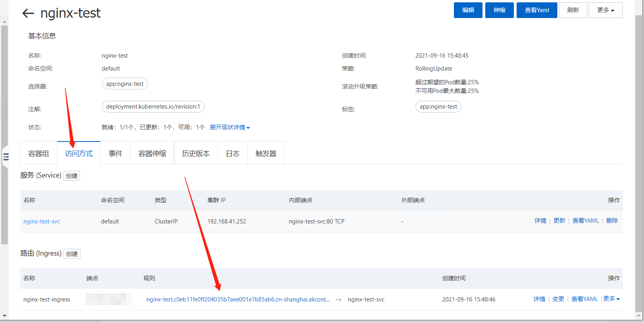The width and height of the screenshot is (644, 323).
Task: Expand 更多 in the ingress row
Action: click(611, 299)
